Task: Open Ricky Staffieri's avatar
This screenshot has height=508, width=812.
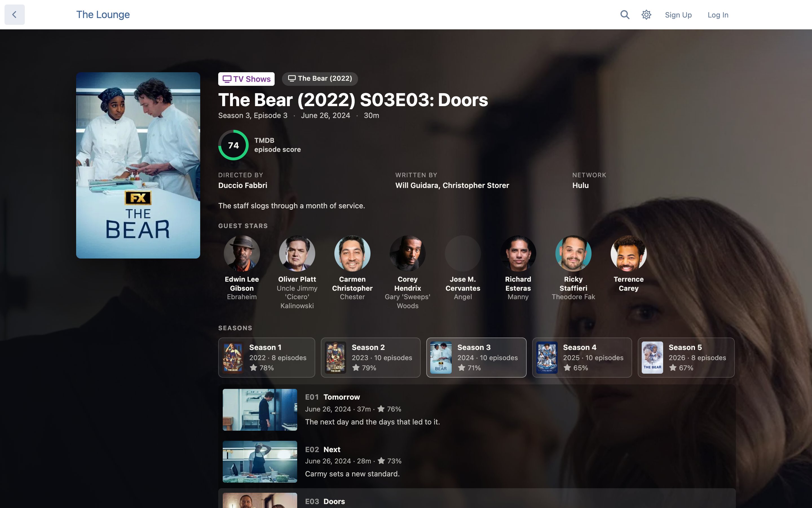Action: click(573, 253)
